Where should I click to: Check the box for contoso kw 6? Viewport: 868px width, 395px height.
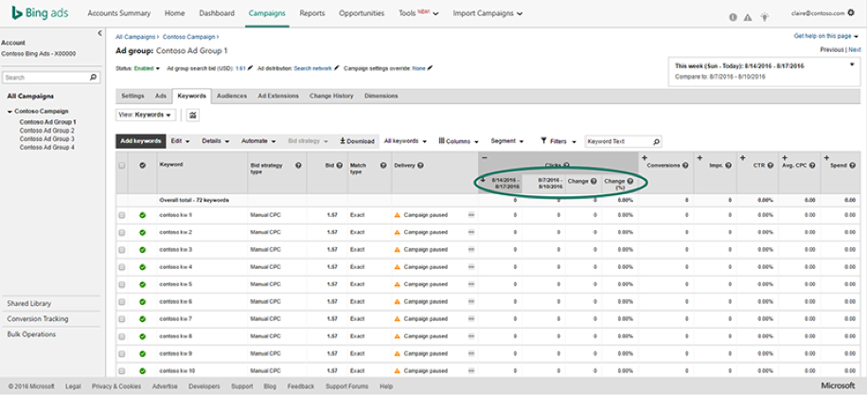click(122, 302)
